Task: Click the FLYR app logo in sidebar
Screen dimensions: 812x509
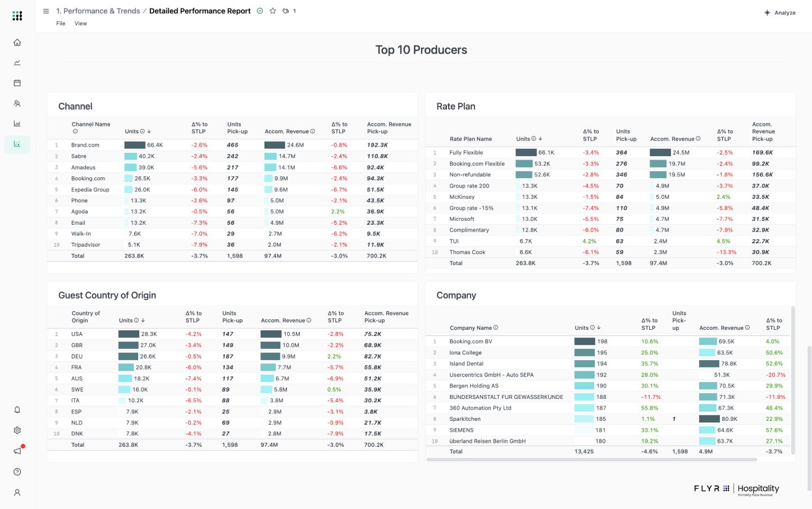Action: tap(17, 16)
